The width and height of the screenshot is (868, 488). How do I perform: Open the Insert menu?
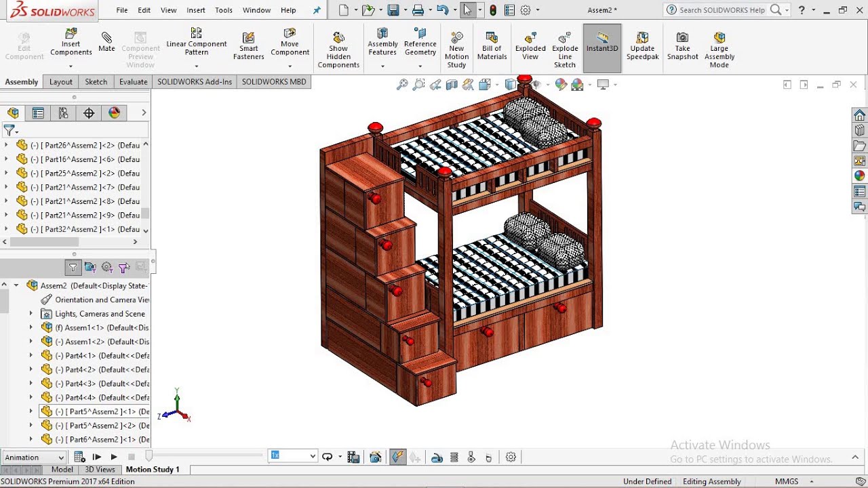click(x=196, y=10)
